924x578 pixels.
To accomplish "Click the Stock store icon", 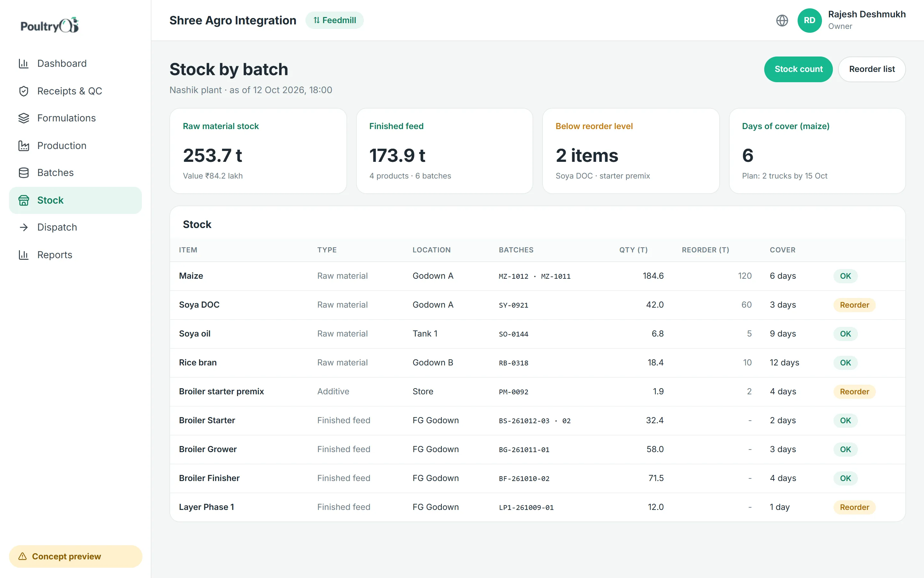I will (x=24, y=200).
